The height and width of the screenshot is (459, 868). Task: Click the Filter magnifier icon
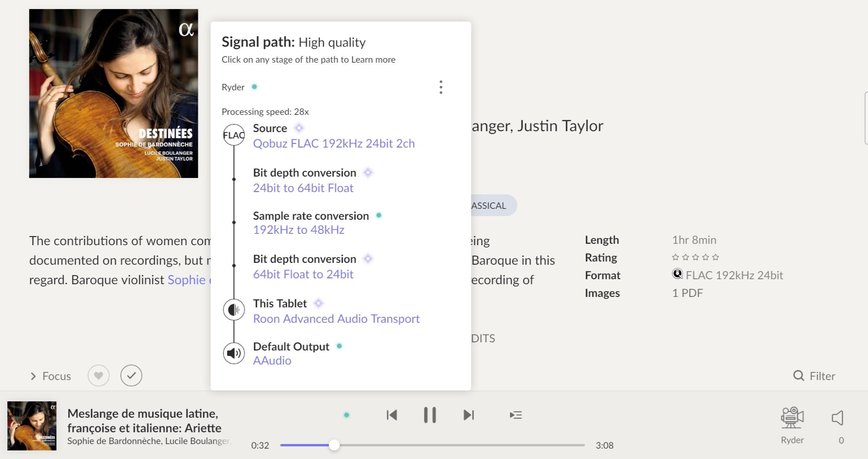pos(799,376)
